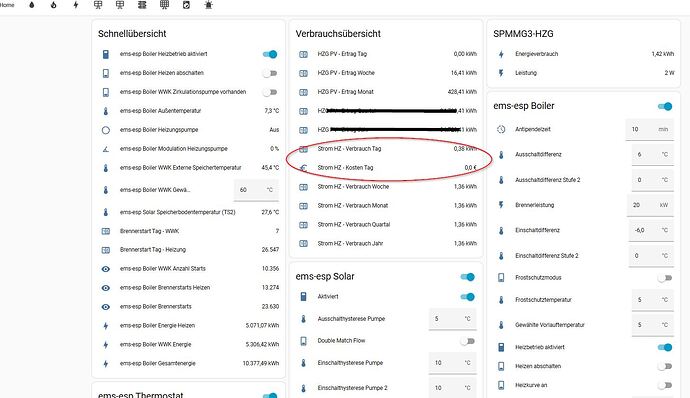690x398 pixels.
Task: Click thermometer icon of Solar Speicherbodentemperatur (TS2)
Action: point(106,212)
